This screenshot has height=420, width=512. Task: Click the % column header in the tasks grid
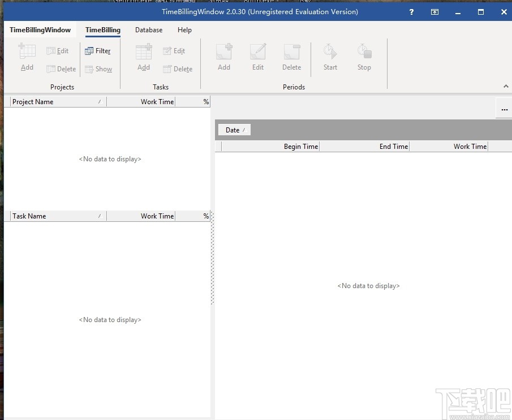(193, 216)
